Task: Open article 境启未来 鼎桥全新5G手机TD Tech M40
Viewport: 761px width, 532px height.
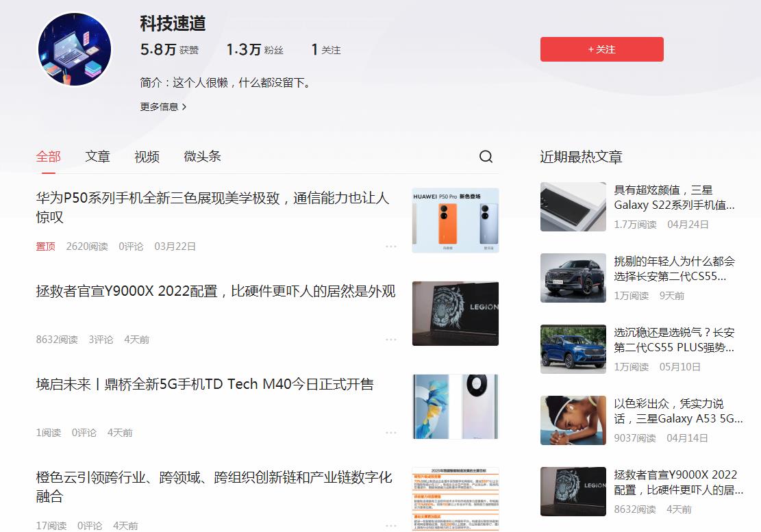Action: 205,384
